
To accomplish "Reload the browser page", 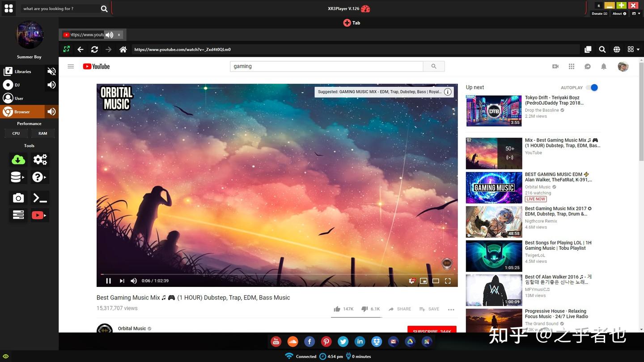I will pyautogui.click(x=94, y=50).
